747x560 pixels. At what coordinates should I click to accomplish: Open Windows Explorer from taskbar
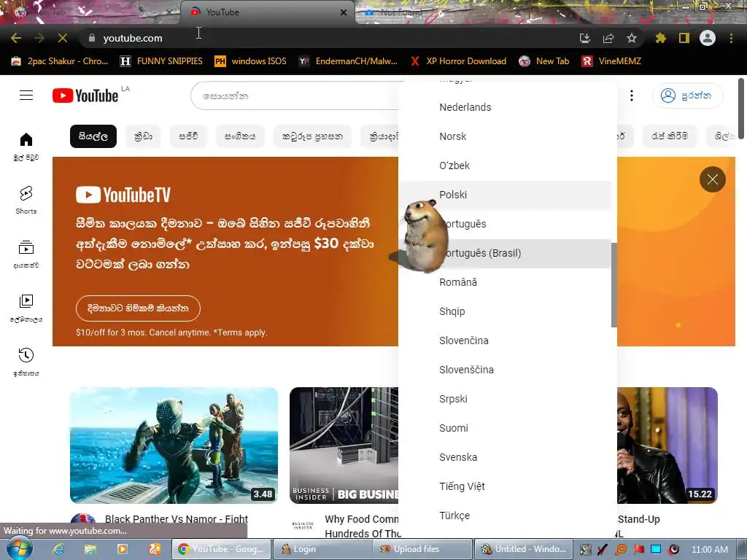pyautogui.click(x=90, y=549)
